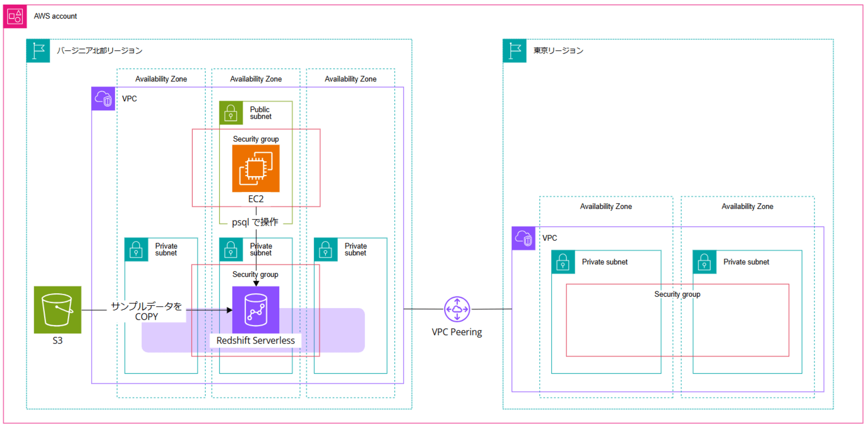
Task: Select the Redshift Serverless icon
Action: point(256,310)
